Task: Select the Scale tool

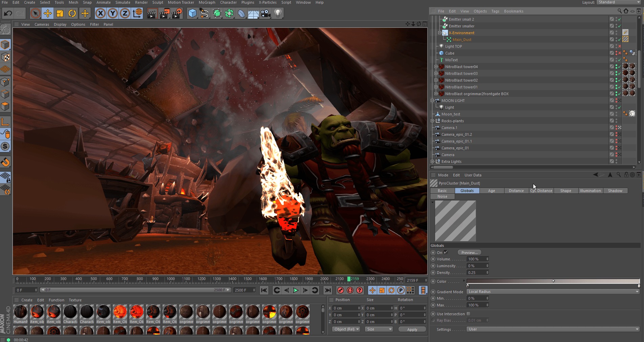Action: tap(60, 14)
